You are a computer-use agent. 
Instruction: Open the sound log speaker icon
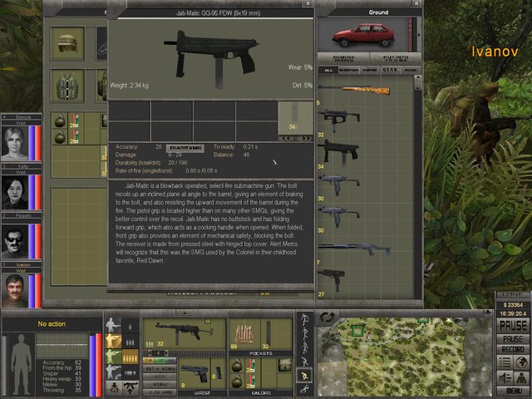tap(505, 378)
